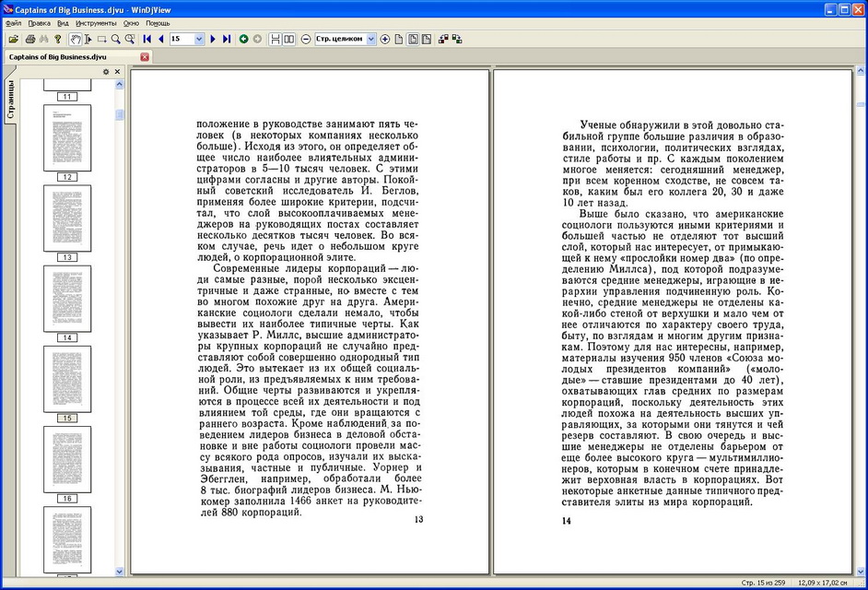Open the Инструменты menu
Viewport: 868px width, 590px height.
click(96, 21)
